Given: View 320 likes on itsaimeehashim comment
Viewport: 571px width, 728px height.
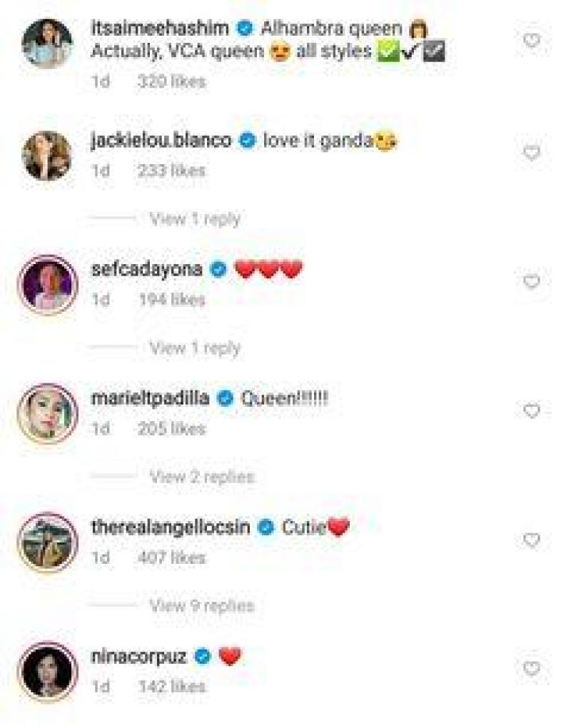Looking at the screenshot, I should [172, 81].
